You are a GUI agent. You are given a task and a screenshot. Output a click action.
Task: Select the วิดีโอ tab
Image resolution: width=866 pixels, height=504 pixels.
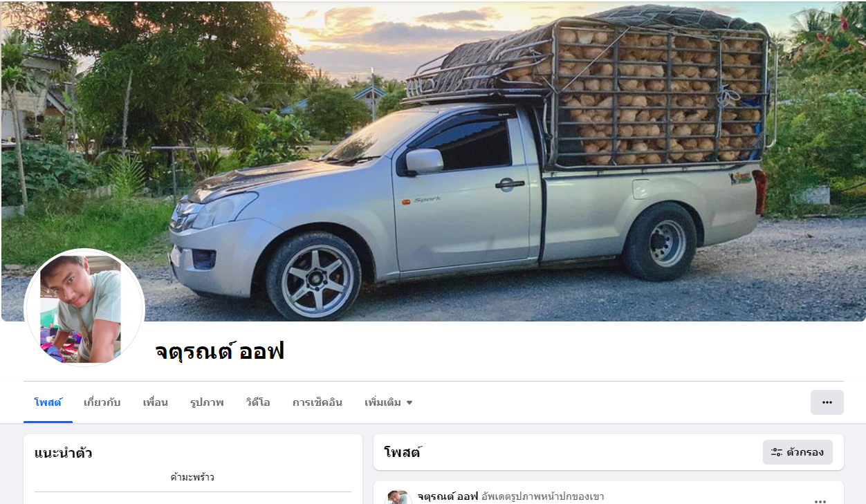pyautogui.click(x=258, y=402)
